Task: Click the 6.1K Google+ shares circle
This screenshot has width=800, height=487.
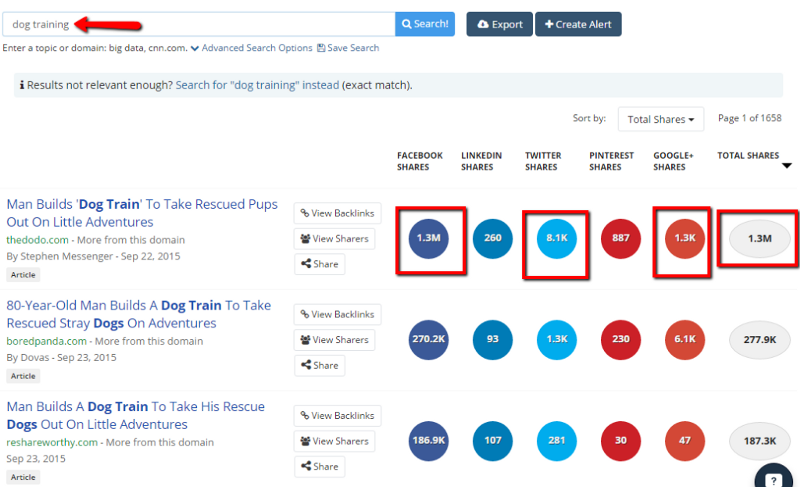Action: coord(685,339)
